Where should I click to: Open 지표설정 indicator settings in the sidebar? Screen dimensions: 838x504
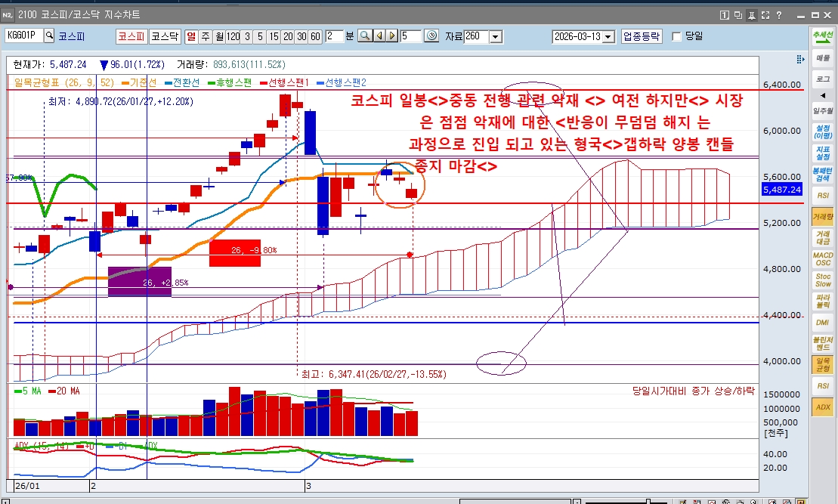[823, 153]
